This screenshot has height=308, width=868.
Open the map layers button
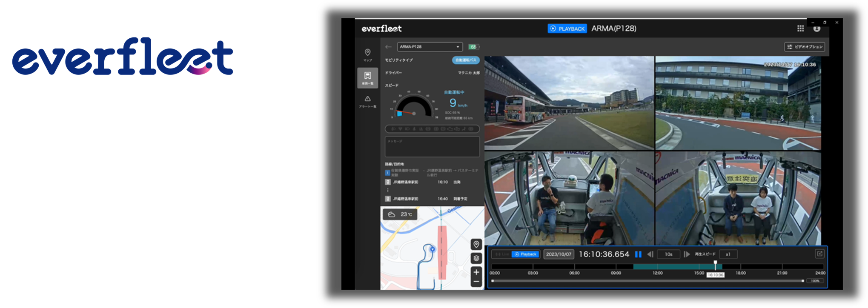(476, 258)
